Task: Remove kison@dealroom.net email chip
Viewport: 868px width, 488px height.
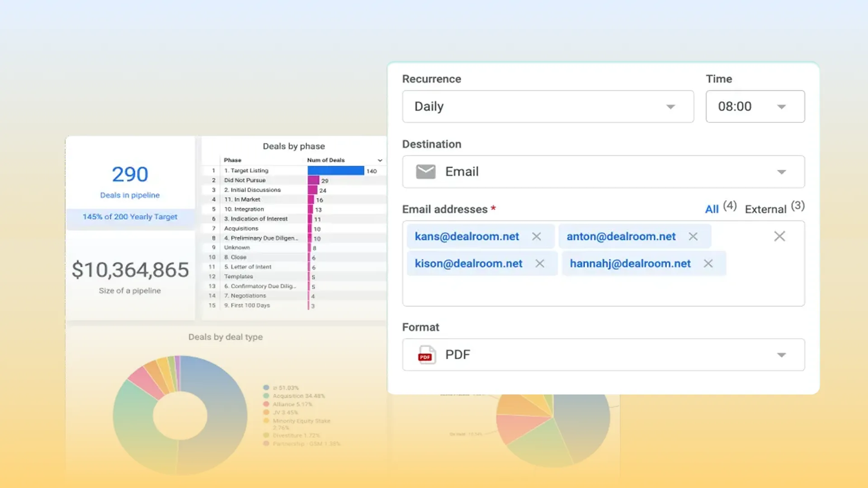Action: tap(539, 263)
